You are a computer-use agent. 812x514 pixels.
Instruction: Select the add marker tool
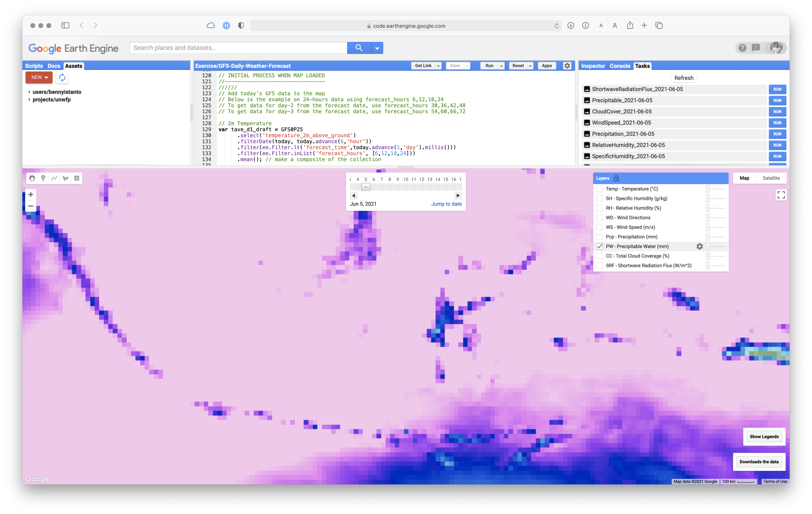click(x=43, y=178)
